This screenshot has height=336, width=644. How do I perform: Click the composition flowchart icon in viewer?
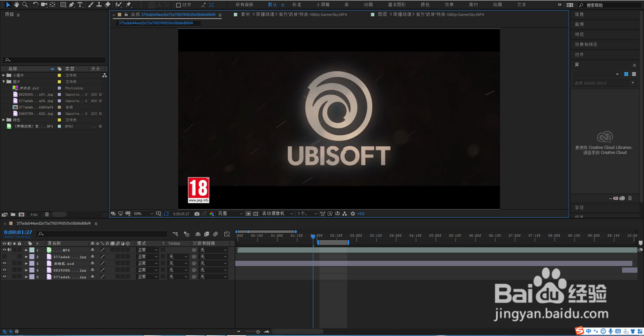(x=345, y=214)
